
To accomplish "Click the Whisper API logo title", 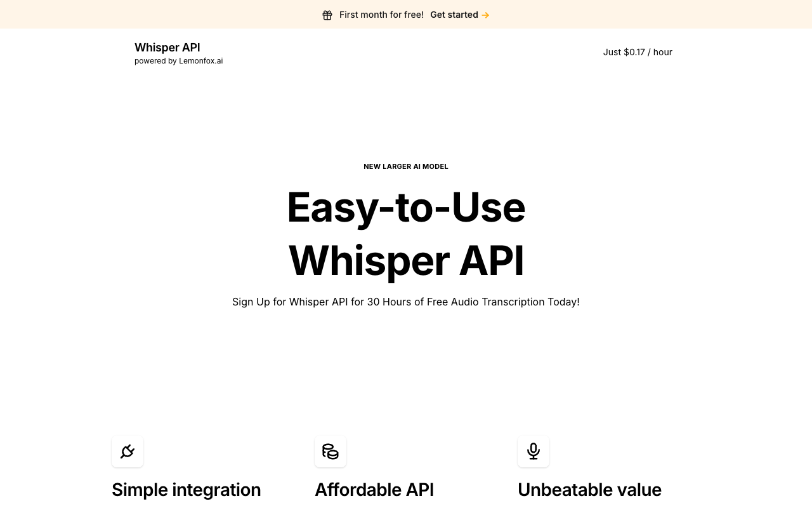I will tap(167, 47).
